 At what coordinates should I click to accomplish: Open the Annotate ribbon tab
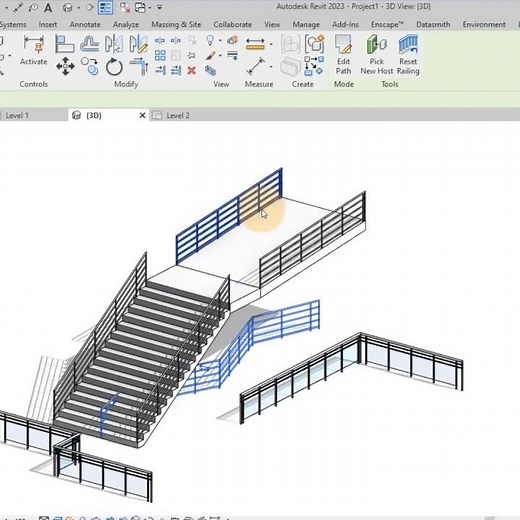pos(85,24)
